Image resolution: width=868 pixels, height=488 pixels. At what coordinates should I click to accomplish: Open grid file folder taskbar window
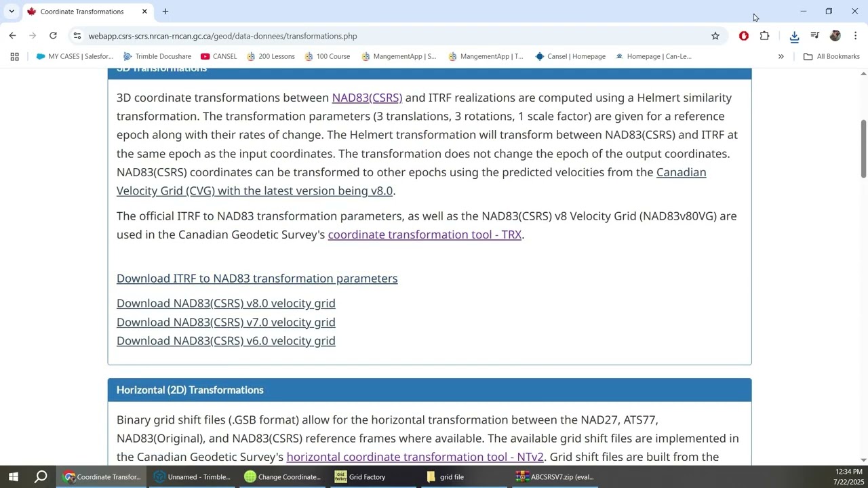465,477
